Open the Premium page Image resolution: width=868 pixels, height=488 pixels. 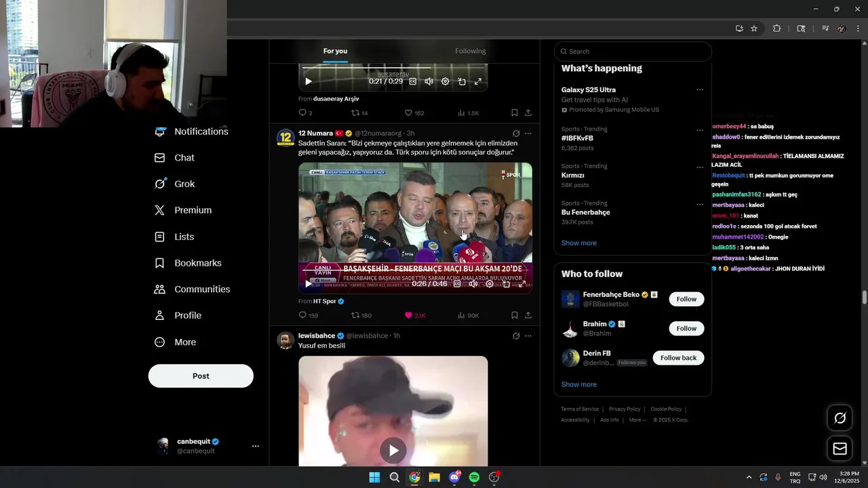tap(183, 210)
